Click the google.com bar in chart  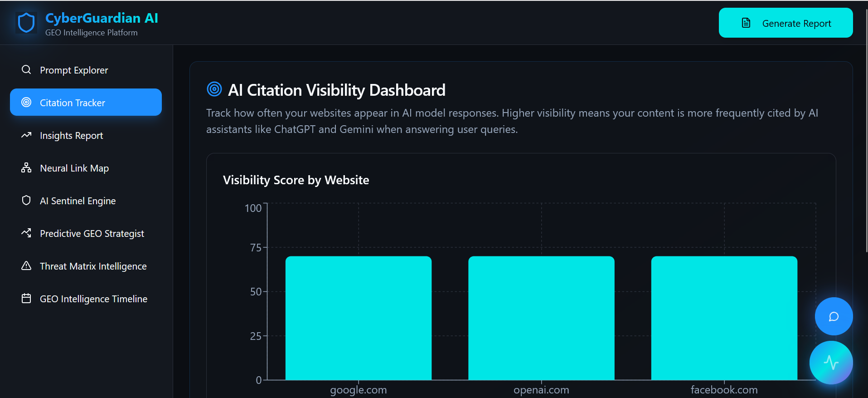[359, 318]
